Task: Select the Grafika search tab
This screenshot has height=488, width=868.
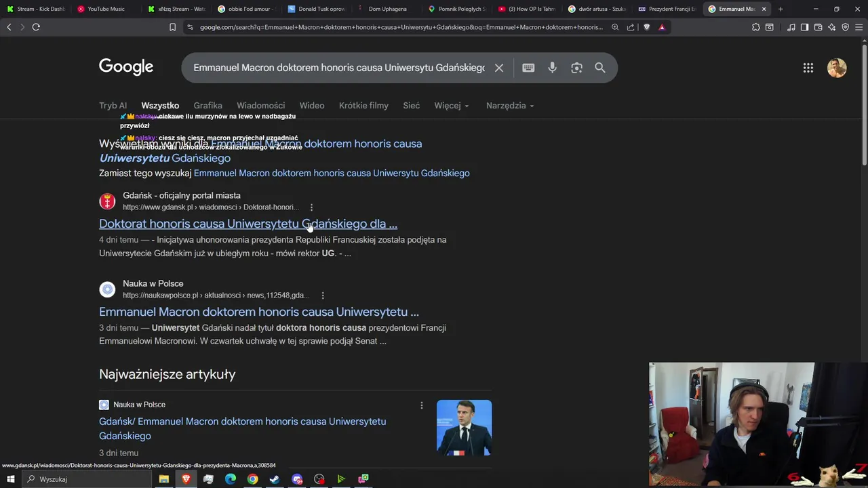Action: (x=208, y=106)
